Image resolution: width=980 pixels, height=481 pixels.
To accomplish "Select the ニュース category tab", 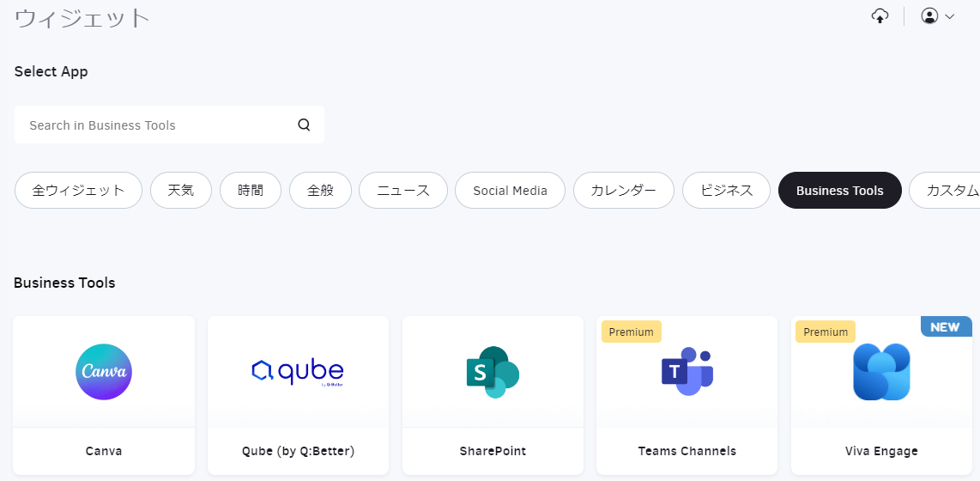I will 403,190.
